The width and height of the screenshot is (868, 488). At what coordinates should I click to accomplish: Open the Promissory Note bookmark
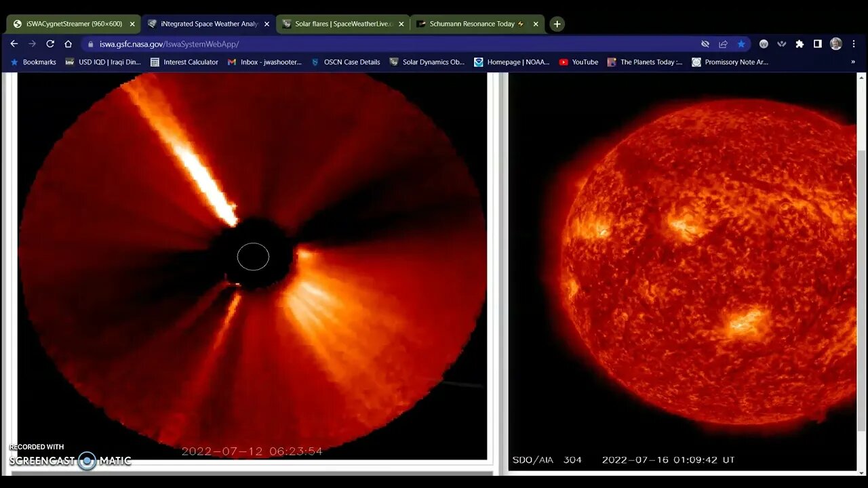730,62
